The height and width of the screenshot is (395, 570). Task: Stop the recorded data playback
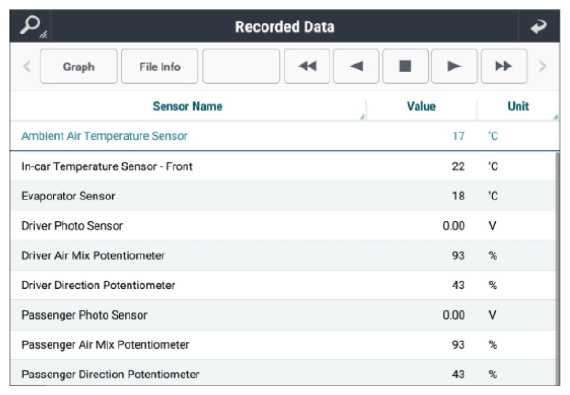(x=405, y=66)
